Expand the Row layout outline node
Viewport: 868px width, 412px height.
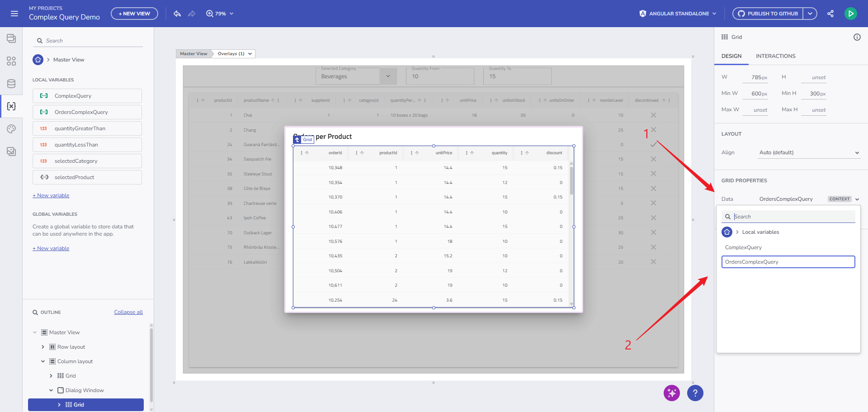(x=43, y=347)
